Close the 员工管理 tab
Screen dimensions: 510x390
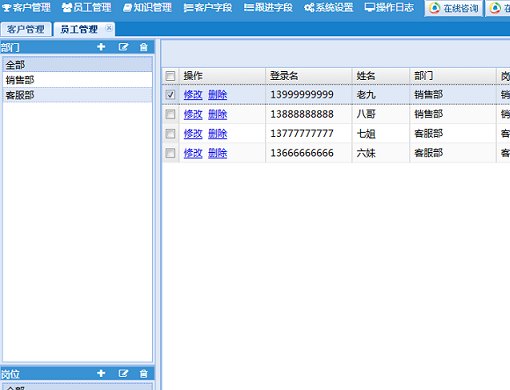[x=109, y=28]
